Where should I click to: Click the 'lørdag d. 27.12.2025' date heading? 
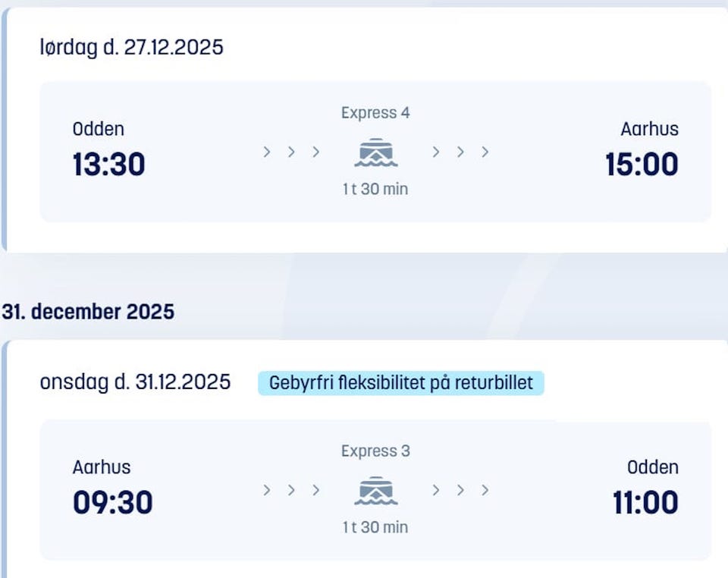click(131, 48)
